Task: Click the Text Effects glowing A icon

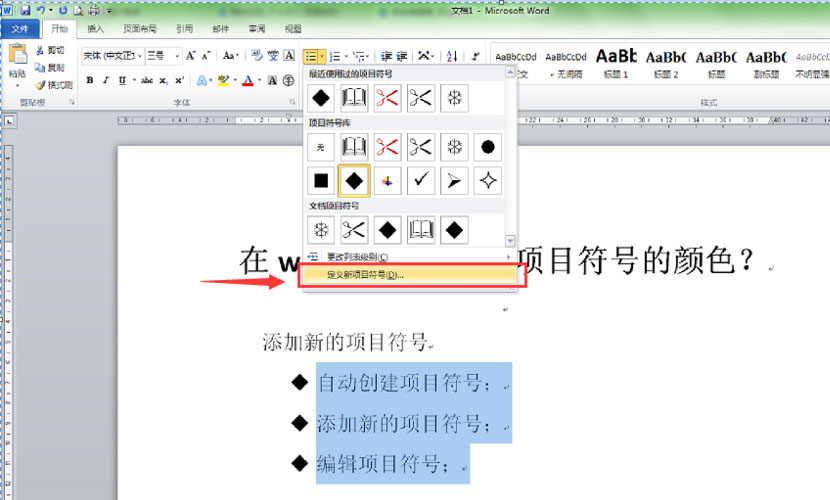Action: coord(202,80)
